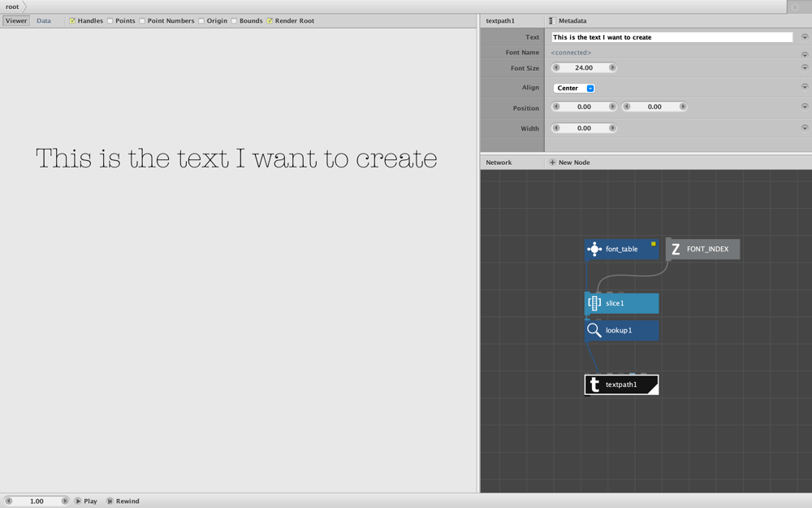This screenshot has height=508, width=812.
Task: Open the Font Size parameter options arrow
Action: coord(804,67)
